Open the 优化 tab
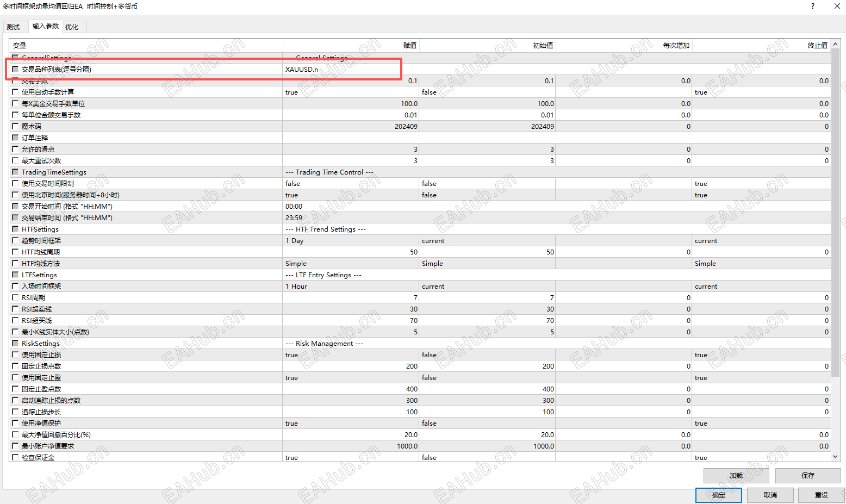This screenshot has height=504, width=846. [x=72, y=27]
